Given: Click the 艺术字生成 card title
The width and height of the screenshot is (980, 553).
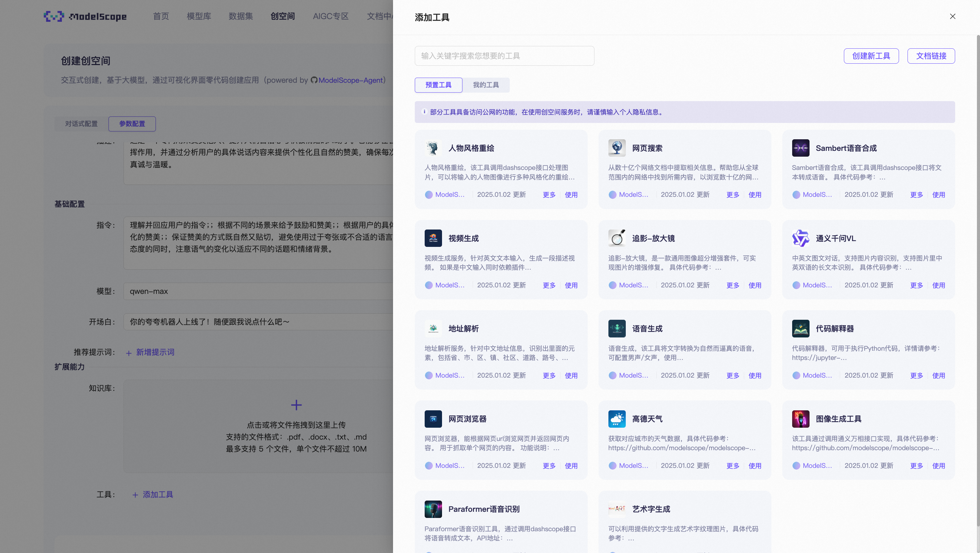Looking at the screenshot, I should pos(651,509).
